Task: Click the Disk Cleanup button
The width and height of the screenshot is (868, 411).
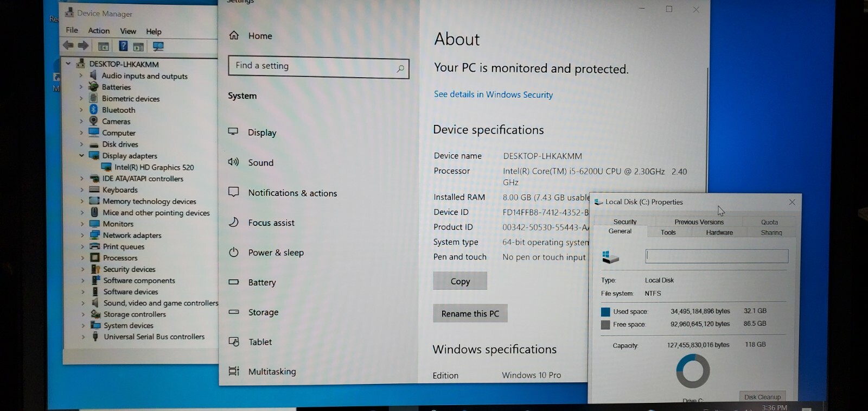Action: click(762, 397)
